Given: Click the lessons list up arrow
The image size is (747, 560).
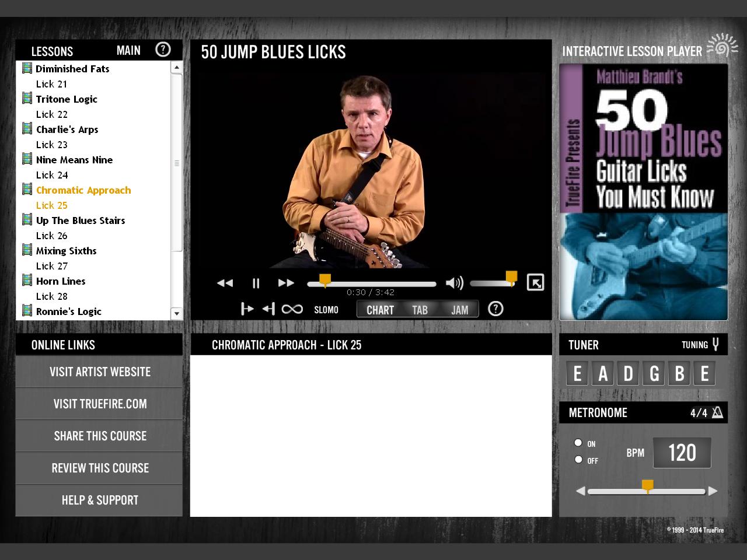Looking at the screenshot, I should (x=176, y=68).
